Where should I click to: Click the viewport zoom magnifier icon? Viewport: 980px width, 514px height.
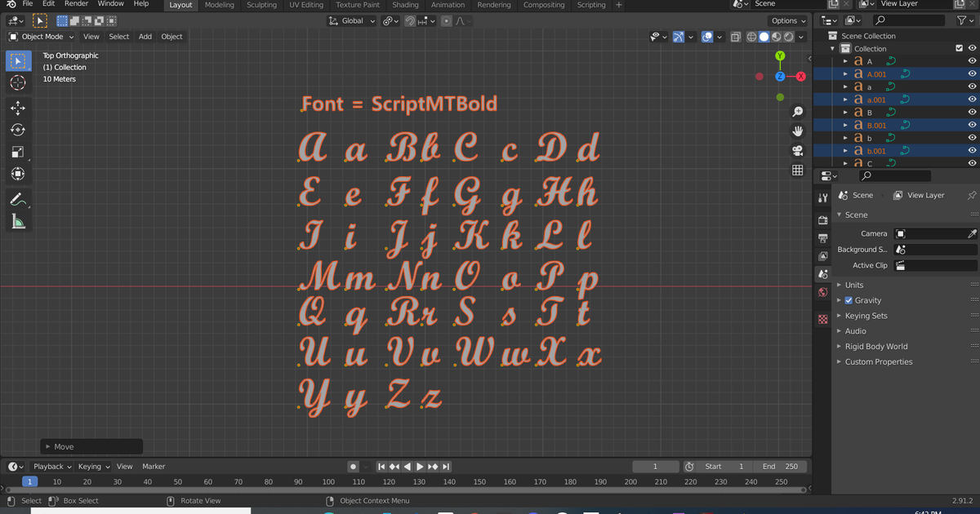point(798,111)
